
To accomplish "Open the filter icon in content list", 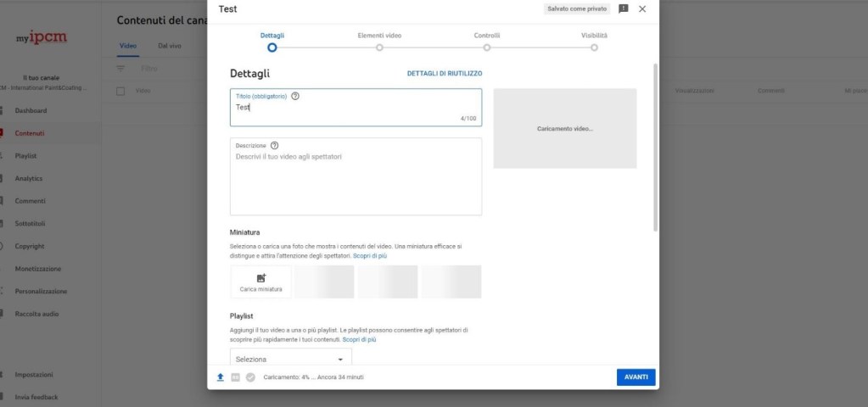I will pos(120,68).
